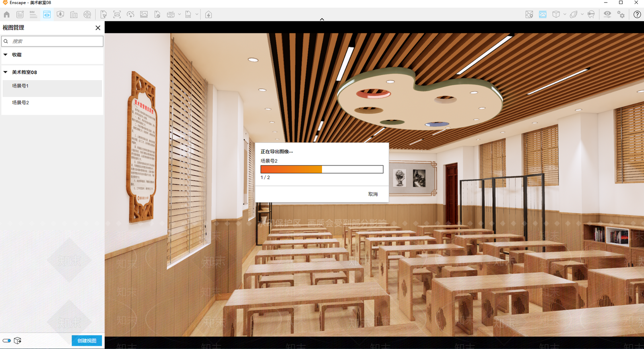Click the 创建视图 create view button
This screenshot has width=644, height=349.
click(87, 341)
